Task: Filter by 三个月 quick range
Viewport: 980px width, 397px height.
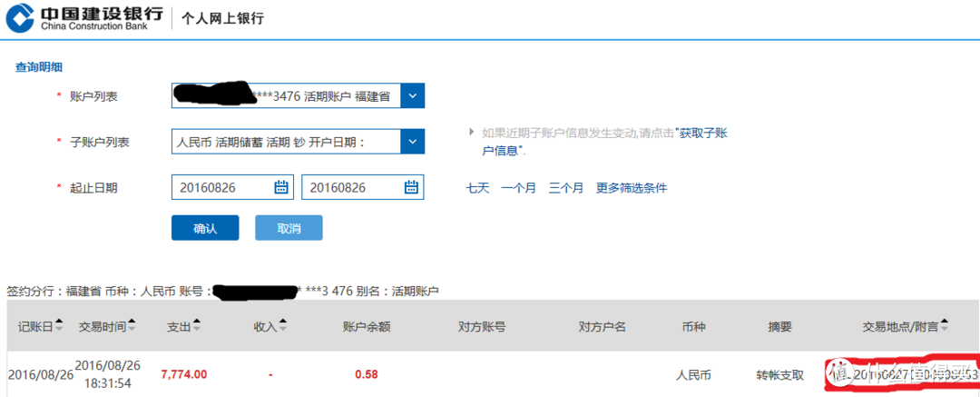Action: click(x=566, y=187)
